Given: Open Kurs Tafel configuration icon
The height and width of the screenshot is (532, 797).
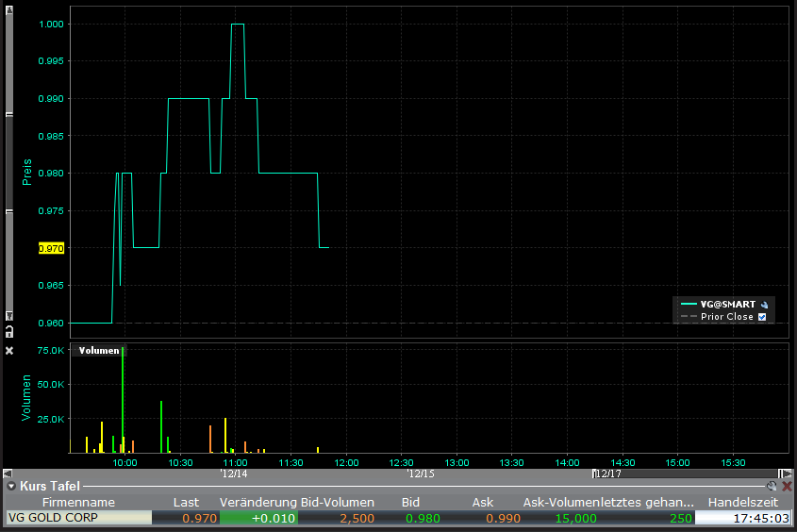Looking at the screenshot, I should (772, 486).
